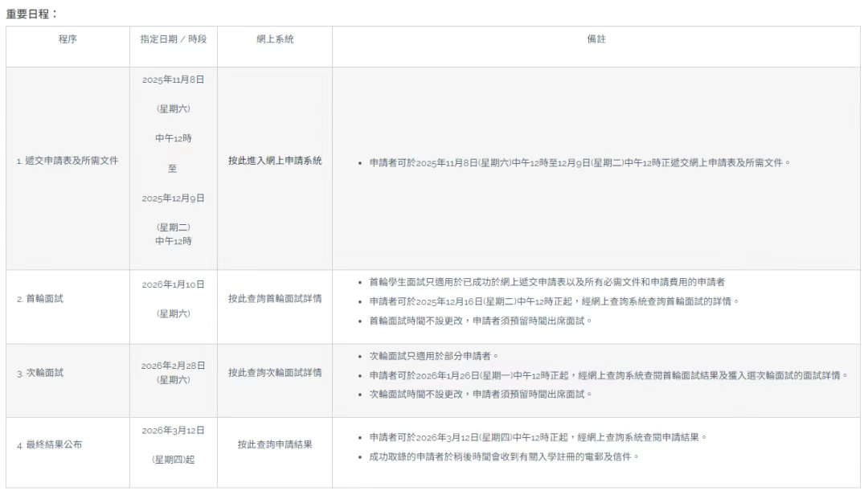
Task: Click the 程序 column header
Action: pyautogui.click(x=68, y=39)
